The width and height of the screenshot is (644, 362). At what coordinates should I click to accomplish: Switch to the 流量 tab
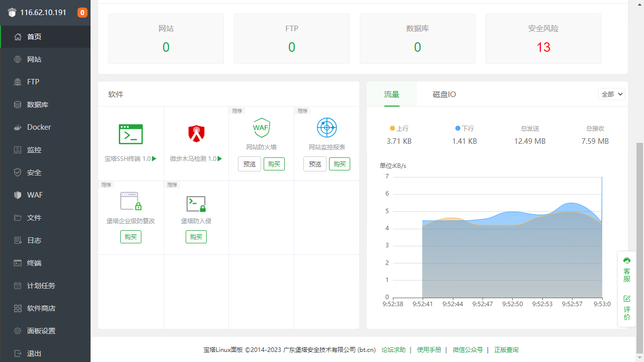tap(392, 94)
